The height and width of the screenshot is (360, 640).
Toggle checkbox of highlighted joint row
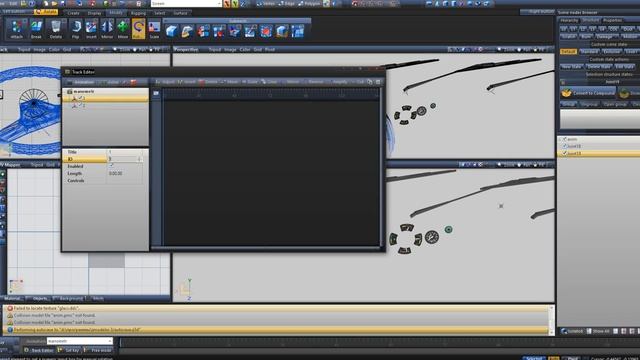point(565,153)
